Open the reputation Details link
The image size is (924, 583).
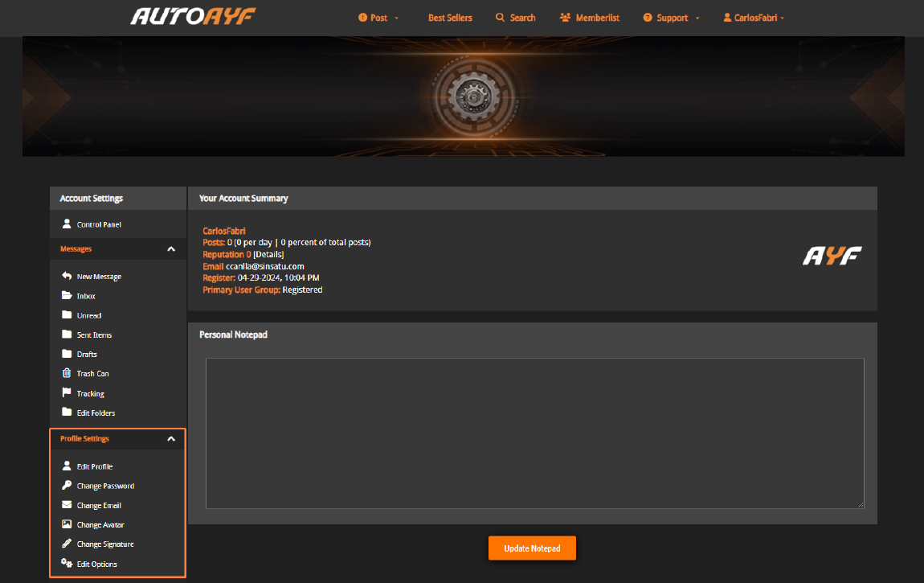tap(268, 254)
